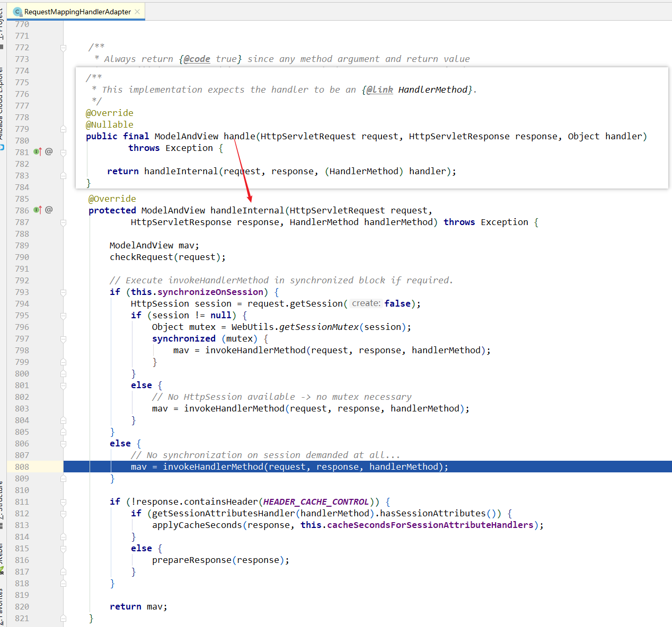Click 'return mav;' statement

[x=138, y=607]
